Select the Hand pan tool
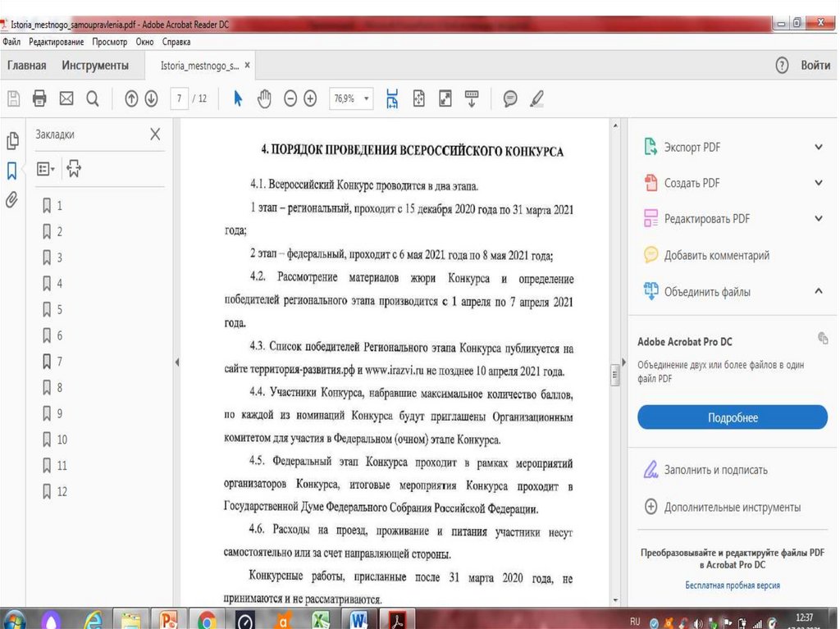The height and width of the screenshot is (629, 840). click(264, 99)
